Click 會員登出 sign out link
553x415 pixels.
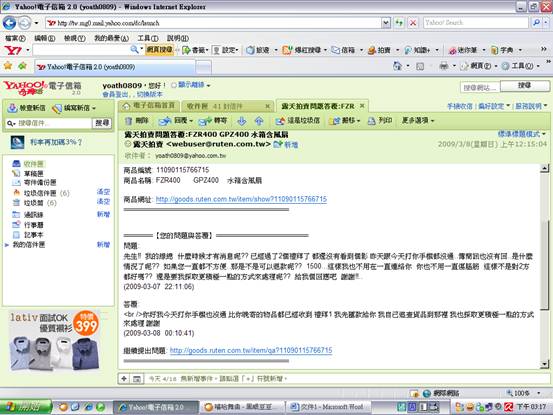coord(115,94)
